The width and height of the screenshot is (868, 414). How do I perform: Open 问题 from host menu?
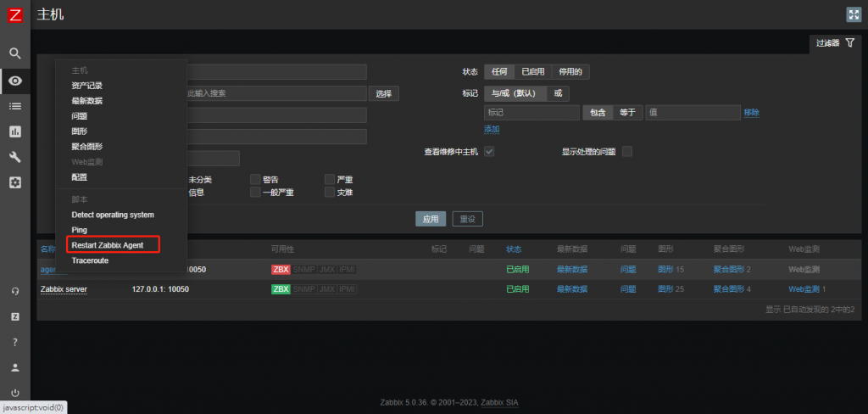[x=79, y=116]
